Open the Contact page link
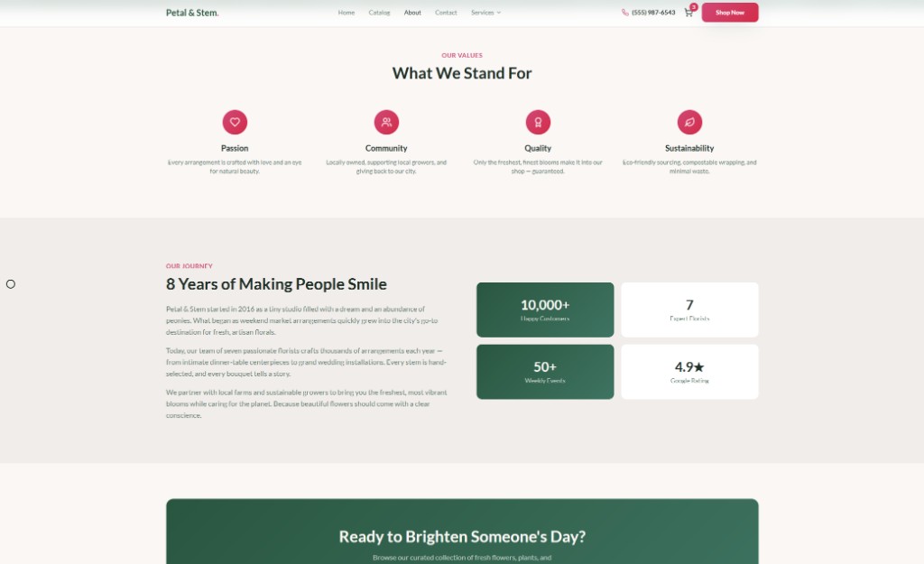This screenshot has height=564, width=924. click(x=446, y=13)
